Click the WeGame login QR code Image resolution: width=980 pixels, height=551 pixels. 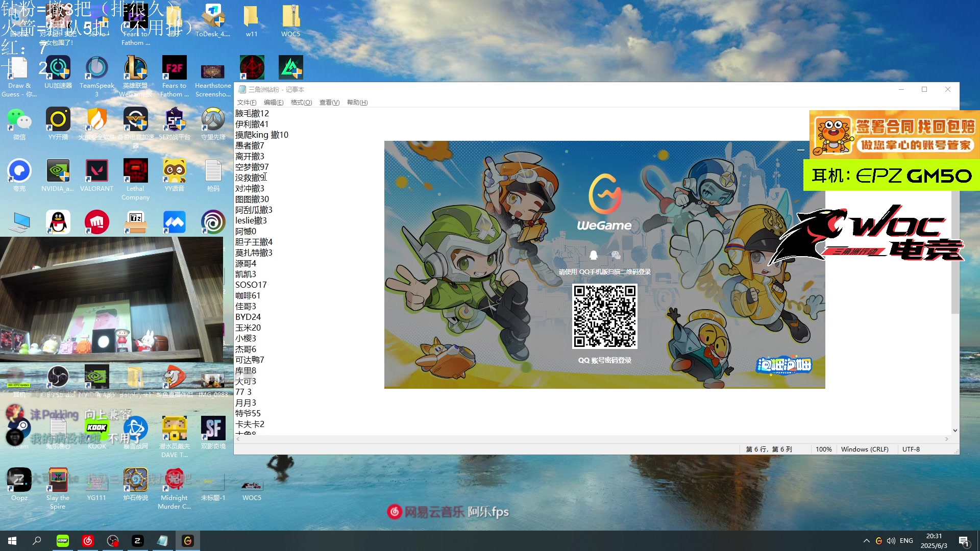coord(605,316)
